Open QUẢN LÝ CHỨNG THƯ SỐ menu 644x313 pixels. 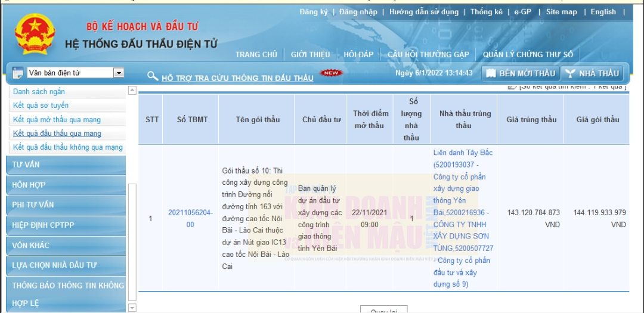coord(528,54)
